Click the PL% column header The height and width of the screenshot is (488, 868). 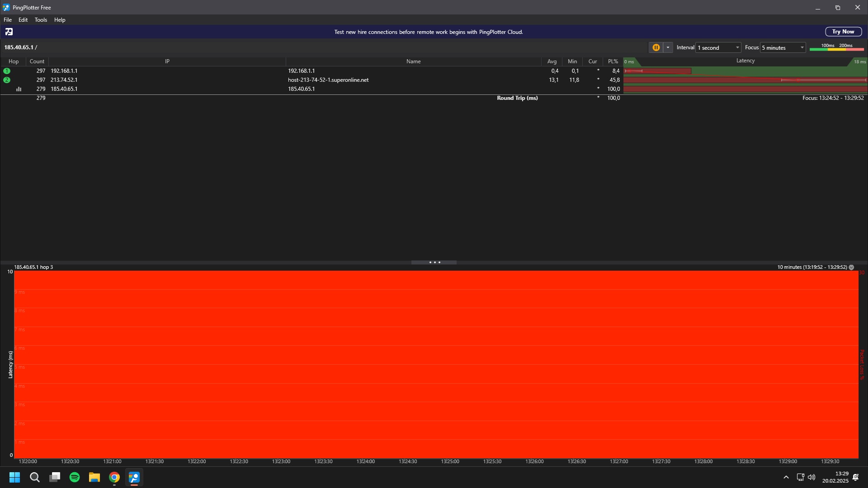click(613, 61)
